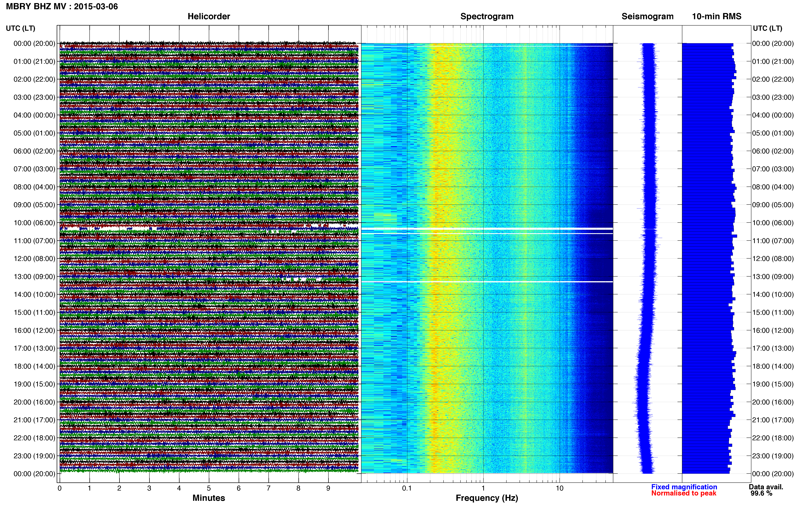Click the RMS panel's '01:00 (21:00)' label
812x508 pixels.
[x=773, y=62]
